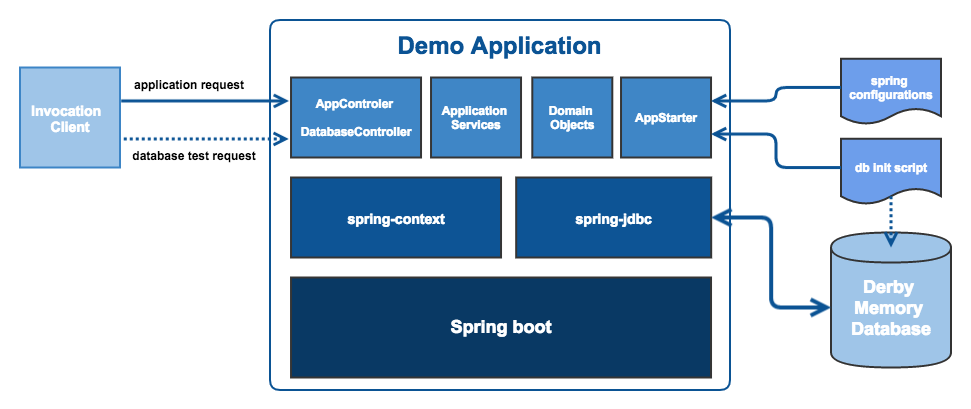971x409 pixels.
Task: Click the Demo Application title
Action: click(x=499, y=46)
